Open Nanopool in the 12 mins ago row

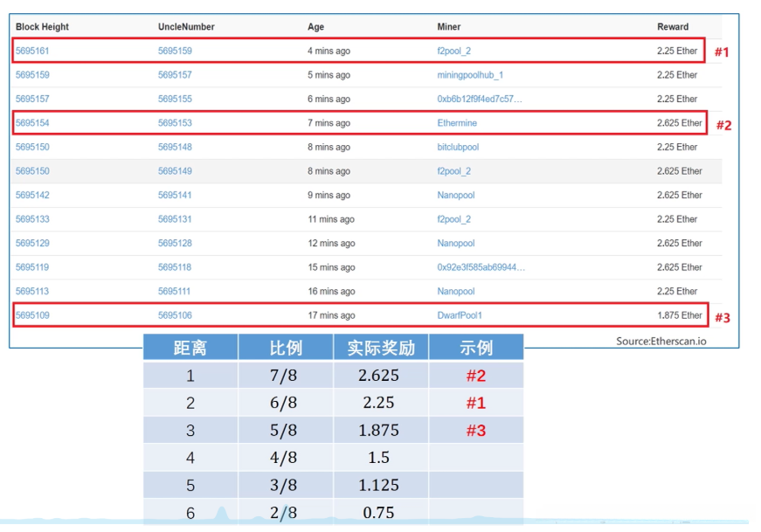(x=456, y=243)
